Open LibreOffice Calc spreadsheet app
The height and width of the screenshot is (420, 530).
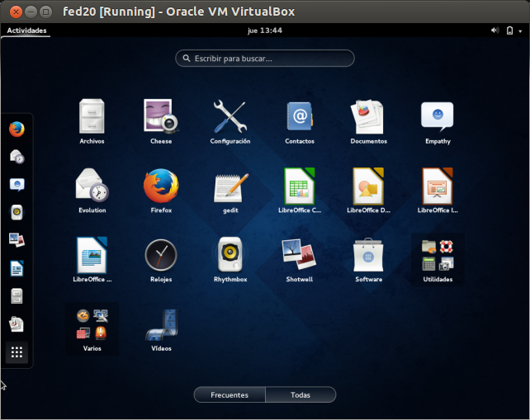[300, 191]
